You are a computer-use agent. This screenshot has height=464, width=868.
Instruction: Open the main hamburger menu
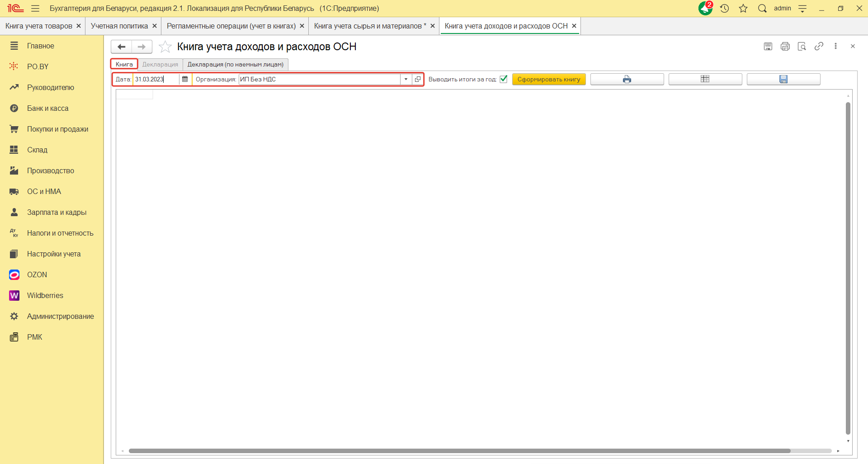[x=35, y=8]
